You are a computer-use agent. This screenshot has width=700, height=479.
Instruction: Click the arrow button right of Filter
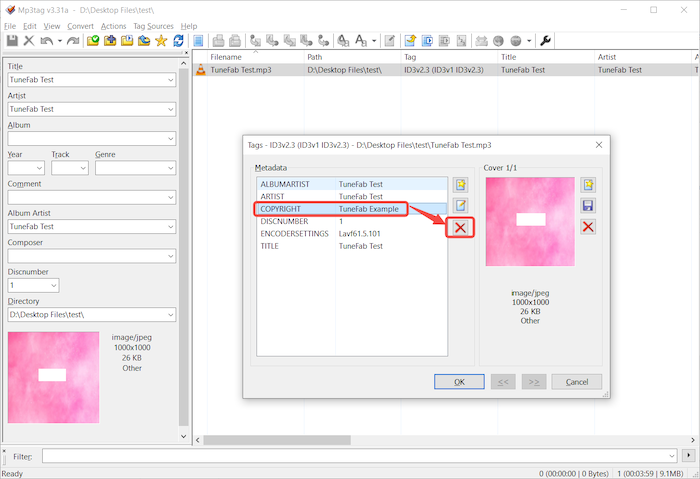(689, 455)
